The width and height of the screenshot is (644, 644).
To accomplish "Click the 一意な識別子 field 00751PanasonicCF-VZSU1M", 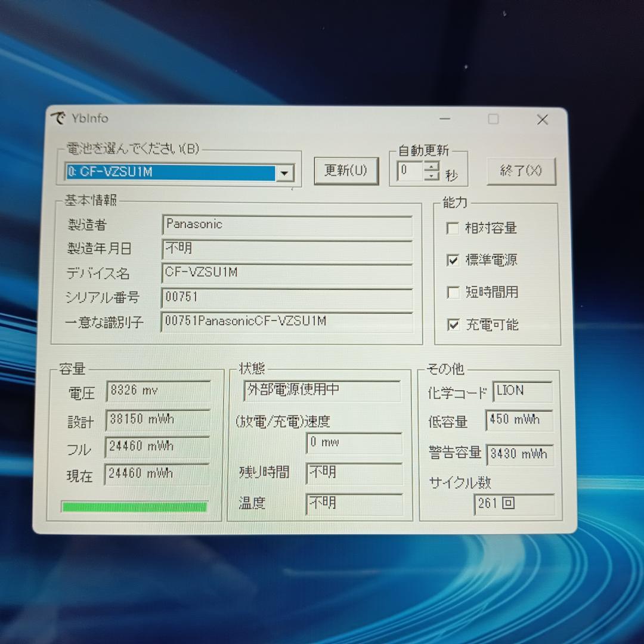I will coord(287,322).
